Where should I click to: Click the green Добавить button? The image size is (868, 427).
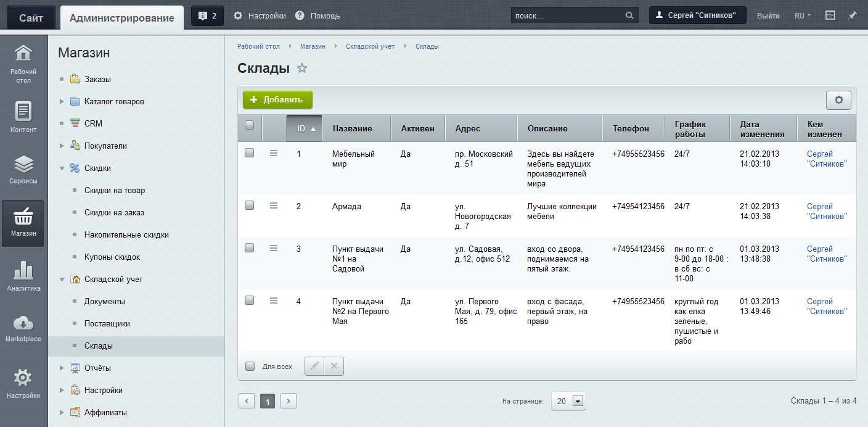(x=277, y=100)
